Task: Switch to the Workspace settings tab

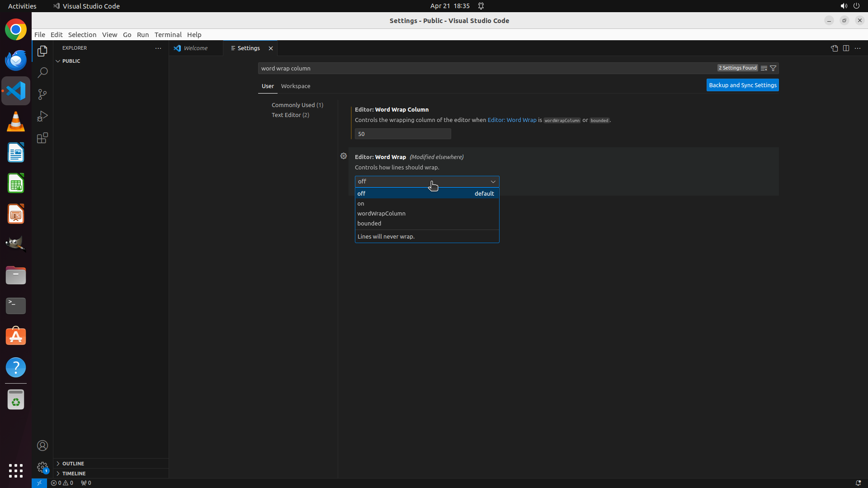Action: pyautogui.click(x=296, y=86)
